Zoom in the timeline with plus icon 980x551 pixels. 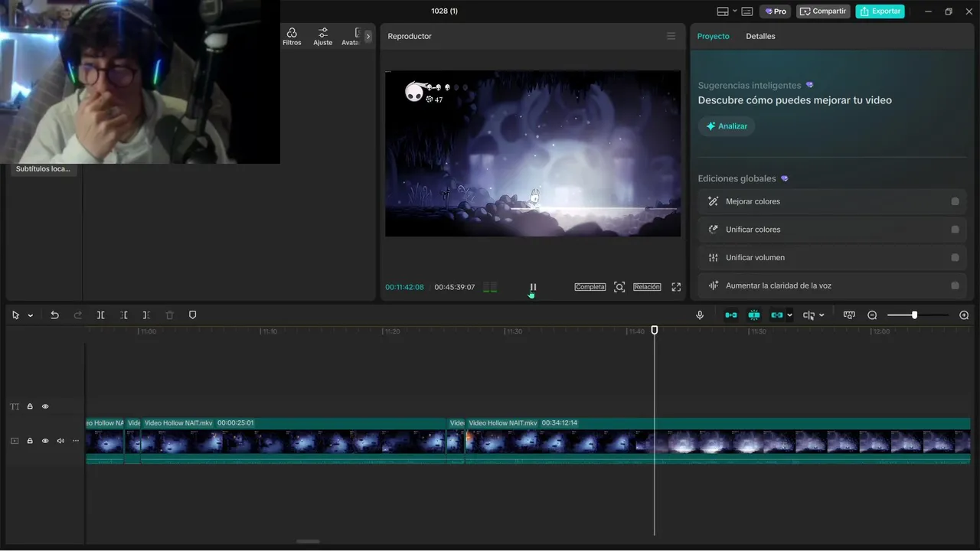tap(964, 315)
